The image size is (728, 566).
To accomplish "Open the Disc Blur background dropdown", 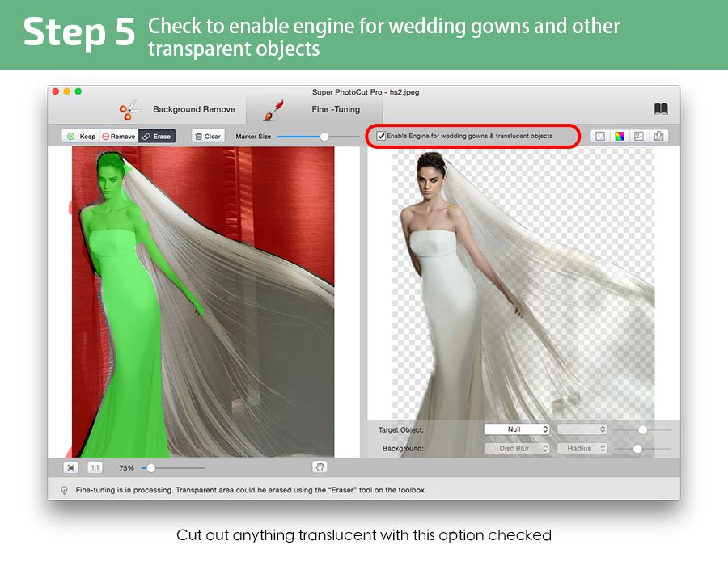I will (x=515, y=448).
